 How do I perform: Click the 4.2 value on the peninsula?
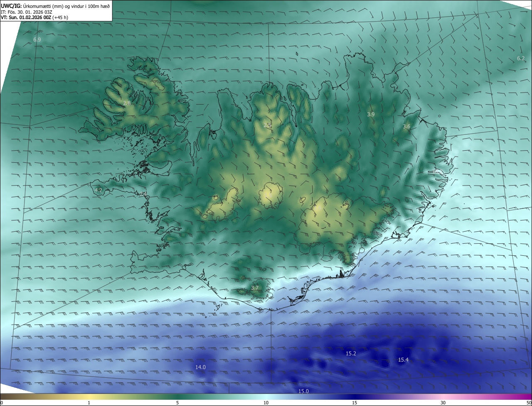click(99, 191)
